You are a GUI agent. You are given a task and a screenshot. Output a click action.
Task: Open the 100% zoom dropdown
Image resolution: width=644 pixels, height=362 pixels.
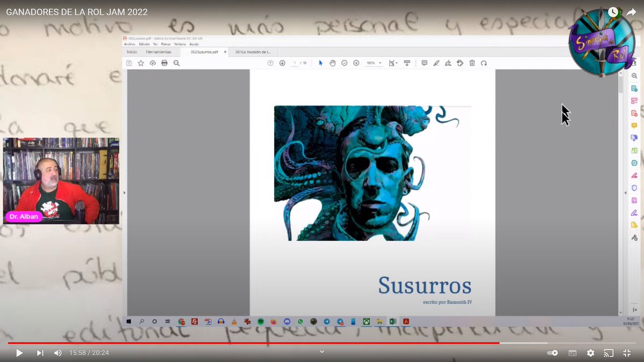click(x=374, y=63)
